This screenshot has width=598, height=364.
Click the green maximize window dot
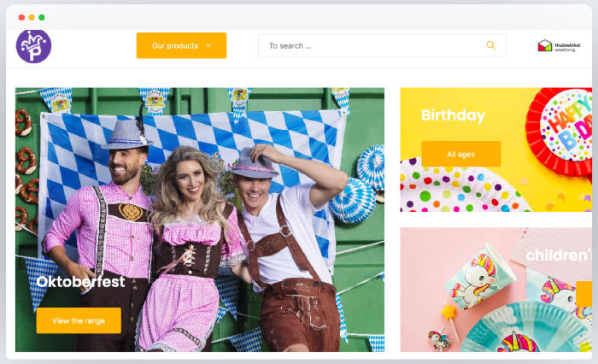(x=42, y=17)
